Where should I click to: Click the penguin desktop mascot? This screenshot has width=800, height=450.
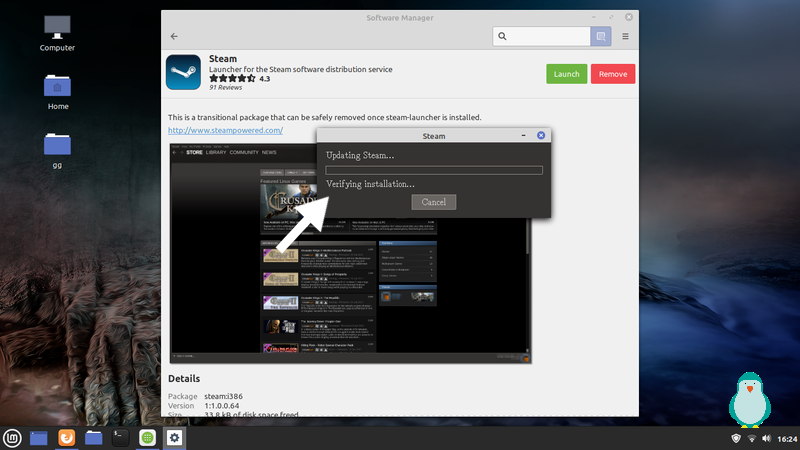click(x=749, y=399)
